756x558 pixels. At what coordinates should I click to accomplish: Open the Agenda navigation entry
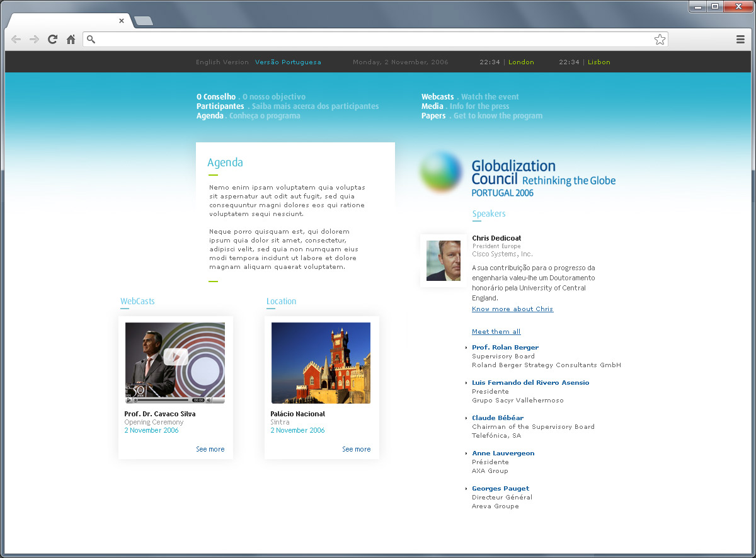210,115
